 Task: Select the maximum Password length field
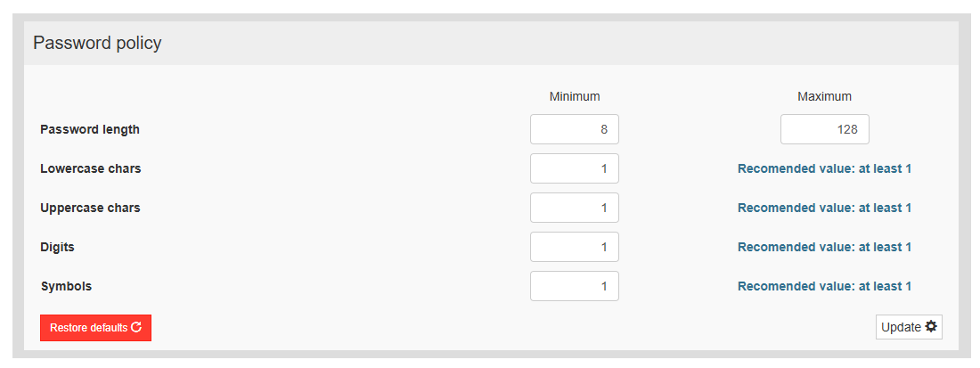pyautogui.click(x=824, y=129)
